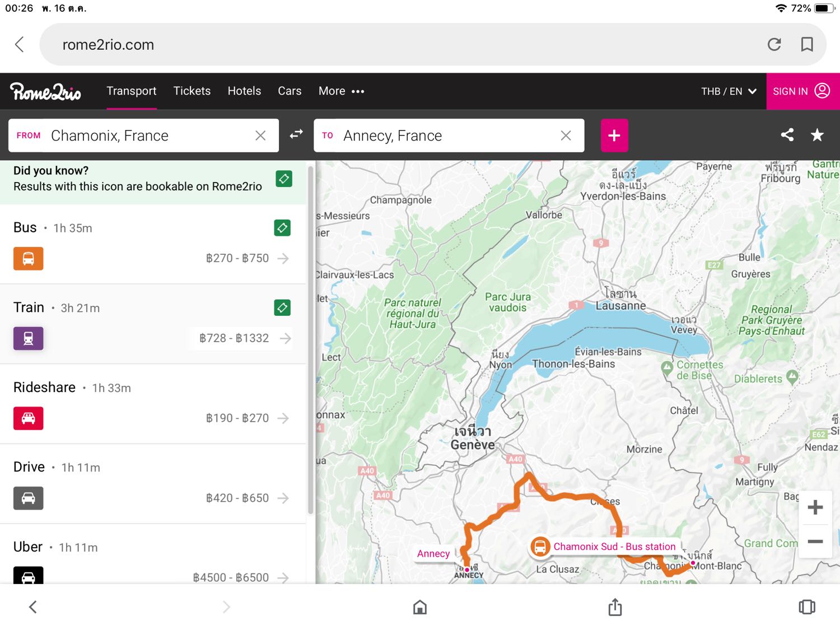
Task: Edit the TO field Annecy, France
Action: pos(449,136)
